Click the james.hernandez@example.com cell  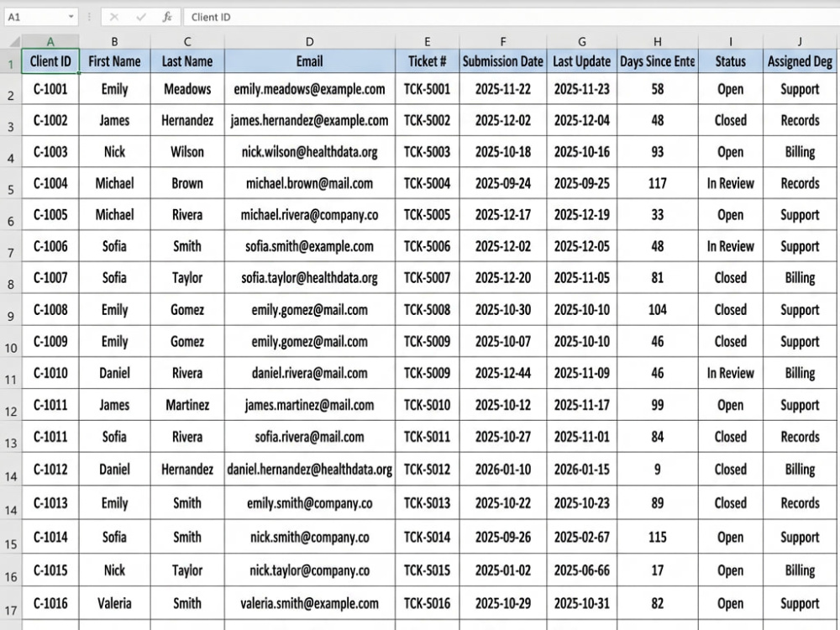click(x=310, y=120)
